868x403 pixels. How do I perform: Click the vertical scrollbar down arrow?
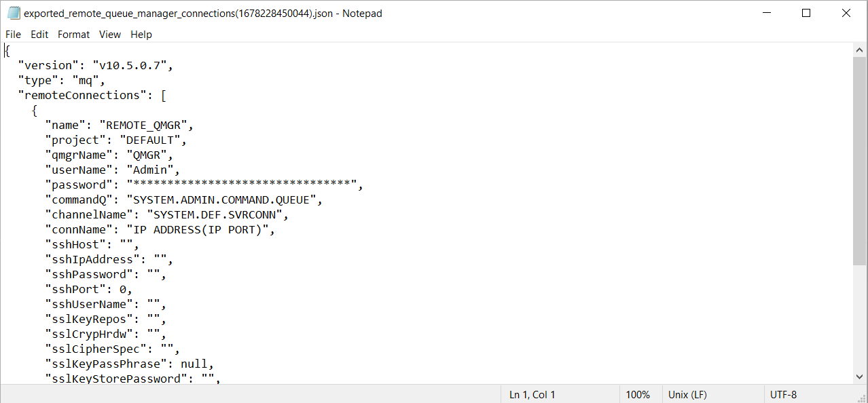pos(859,377)
